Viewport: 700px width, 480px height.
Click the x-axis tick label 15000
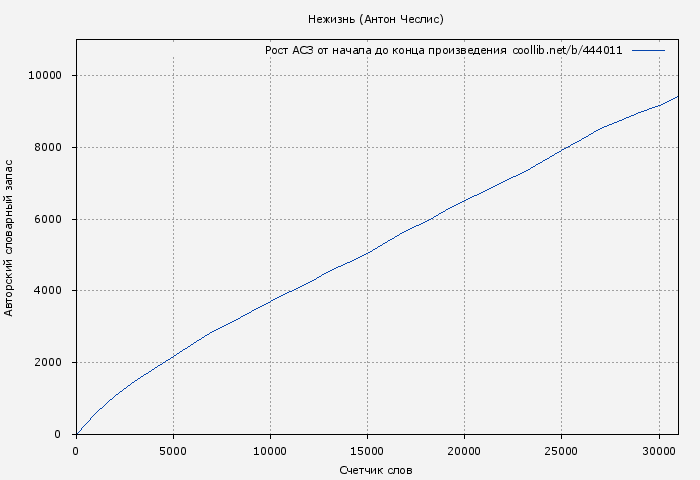367,451
